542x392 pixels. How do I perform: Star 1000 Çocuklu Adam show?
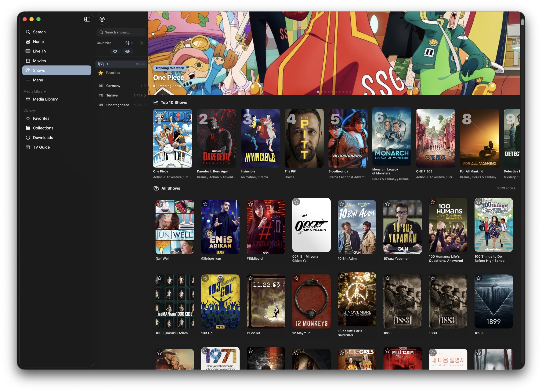pyautogui.click(x=160, y=278)
